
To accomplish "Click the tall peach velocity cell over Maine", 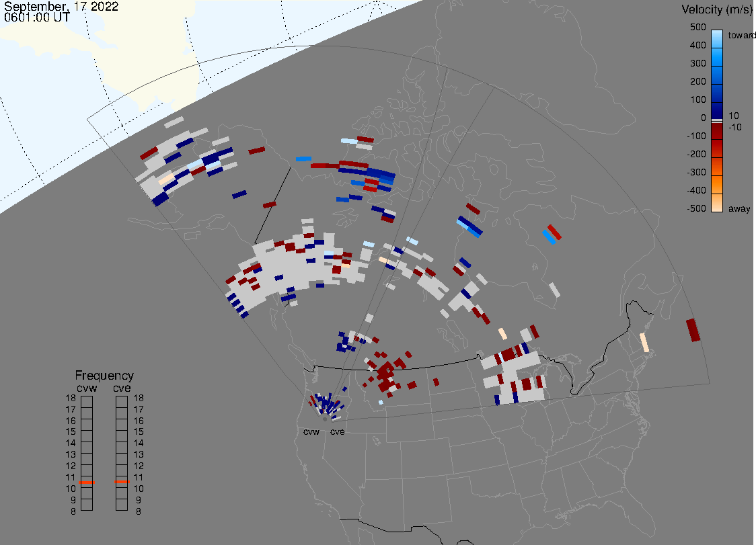I will [x=644, y=343].
